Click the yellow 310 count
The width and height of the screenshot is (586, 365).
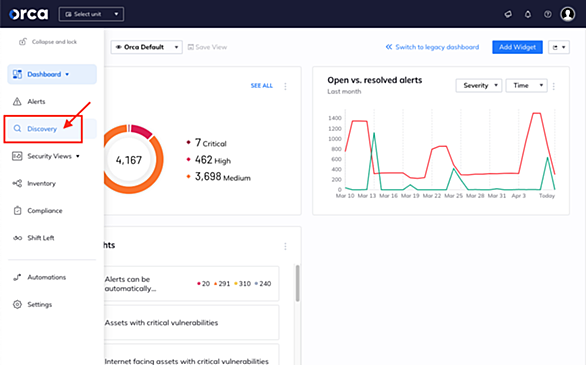pyautogui.click(x=243, y=284)
